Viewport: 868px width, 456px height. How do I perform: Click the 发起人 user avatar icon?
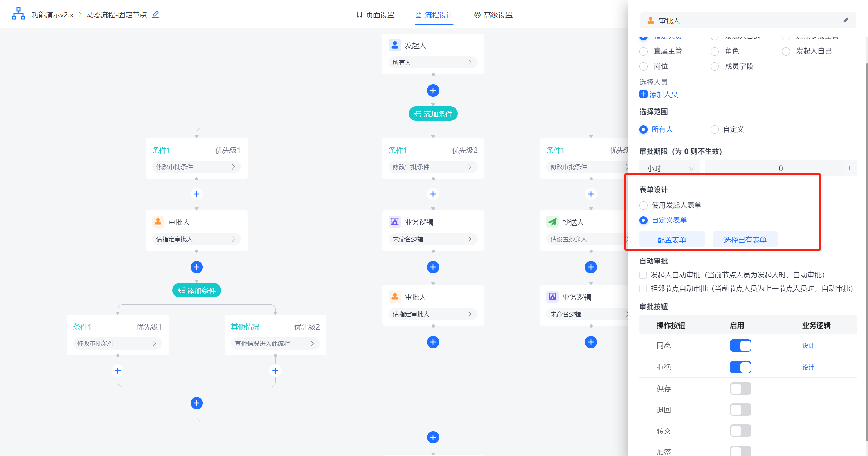pos(394,45)
